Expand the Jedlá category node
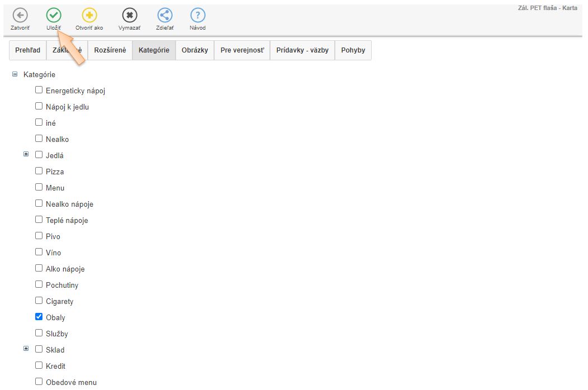Viewport: 588px width, 390px height. click(x=26, y=155)
